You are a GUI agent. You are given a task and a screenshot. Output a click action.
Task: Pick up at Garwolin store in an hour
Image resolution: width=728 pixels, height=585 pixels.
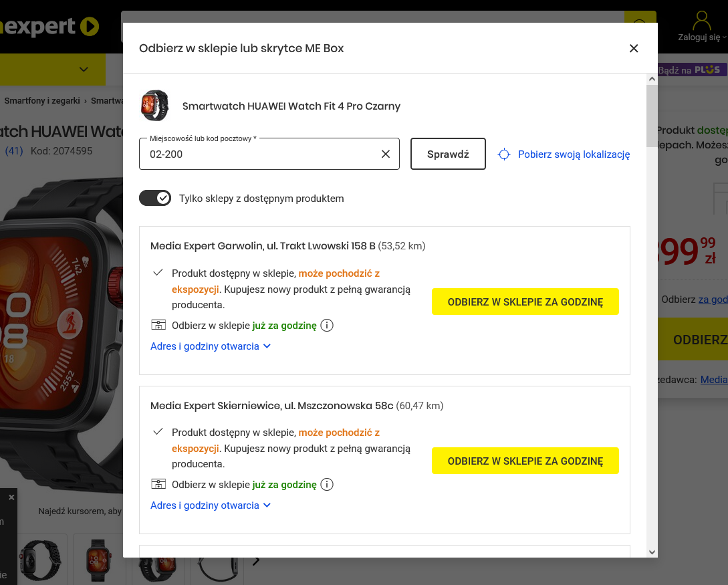click(525, 302)
